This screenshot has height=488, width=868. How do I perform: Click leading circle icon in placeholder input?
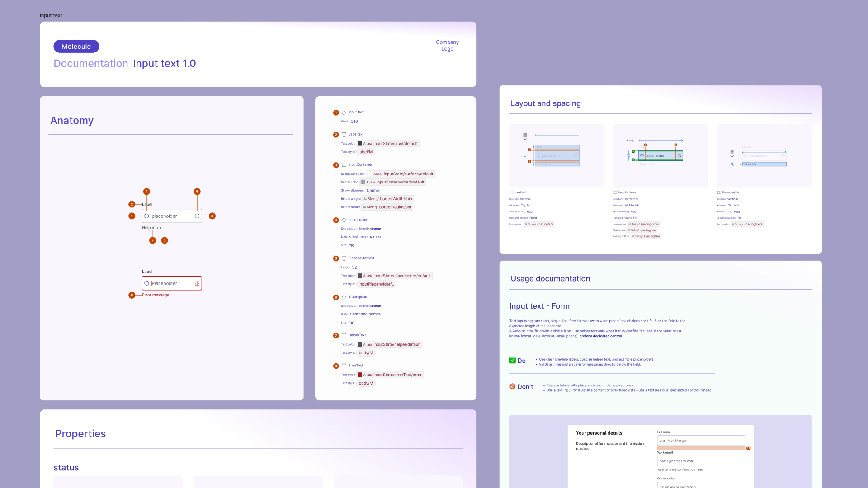(x=146, y=216)
